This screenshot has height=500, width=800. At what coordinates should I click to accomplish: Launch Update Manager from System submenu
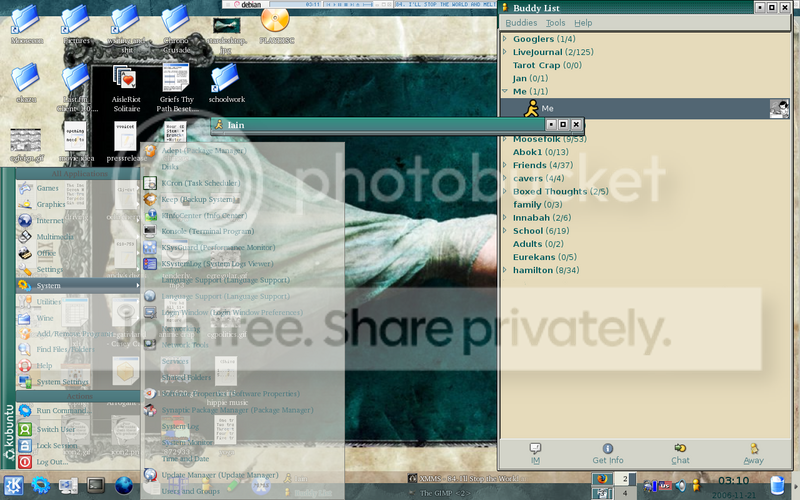(243, 475)
